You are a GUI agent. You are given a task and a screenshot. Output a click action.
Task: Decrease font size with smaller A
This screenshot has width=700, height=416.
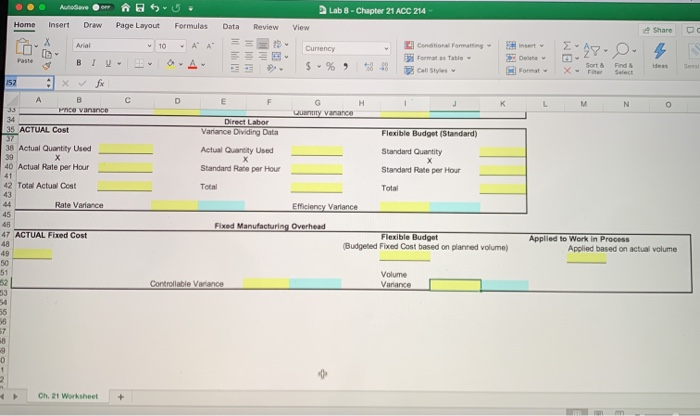210,46
